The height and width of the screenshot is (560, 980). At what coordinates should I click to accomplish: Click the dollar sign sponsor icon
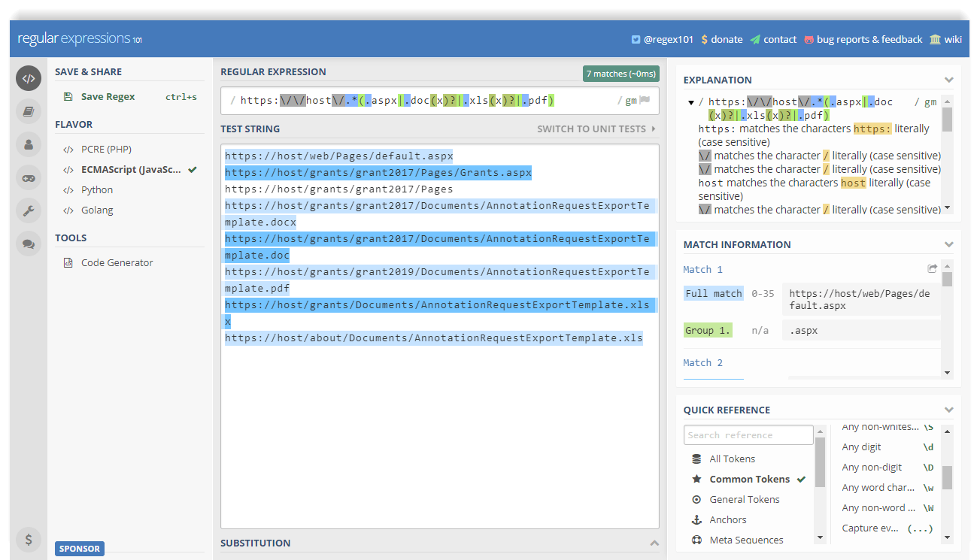click(29, 539)
